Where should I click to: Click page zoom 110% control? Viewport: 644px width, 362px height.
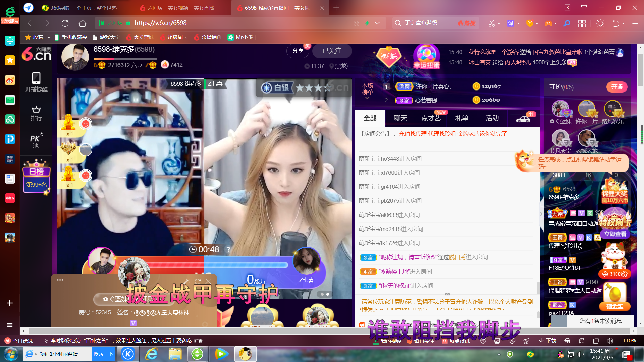coord(629,341)
